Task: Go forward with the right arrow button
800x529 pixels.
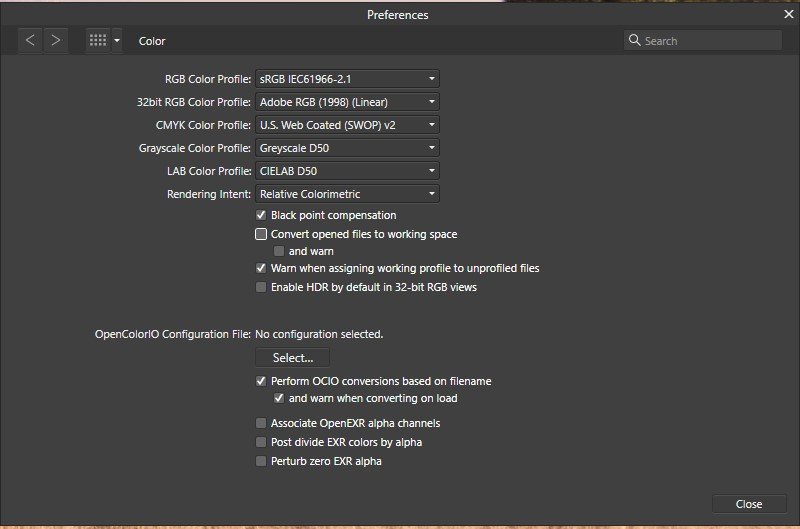Action: click(x=56, y=40)
